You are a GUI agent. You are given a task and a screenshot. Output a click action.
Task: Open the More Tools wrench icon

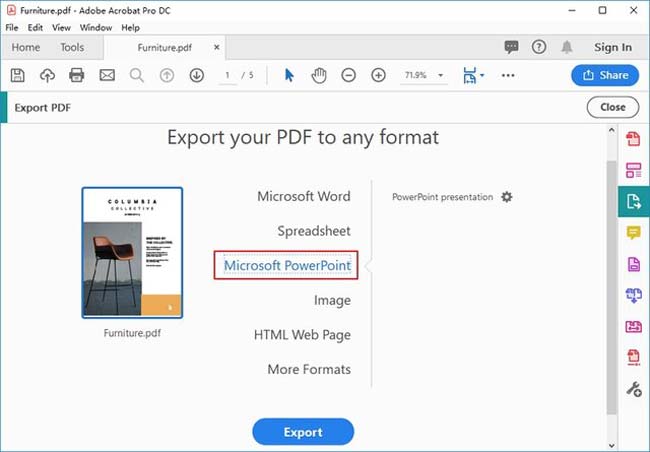point(633,389)
